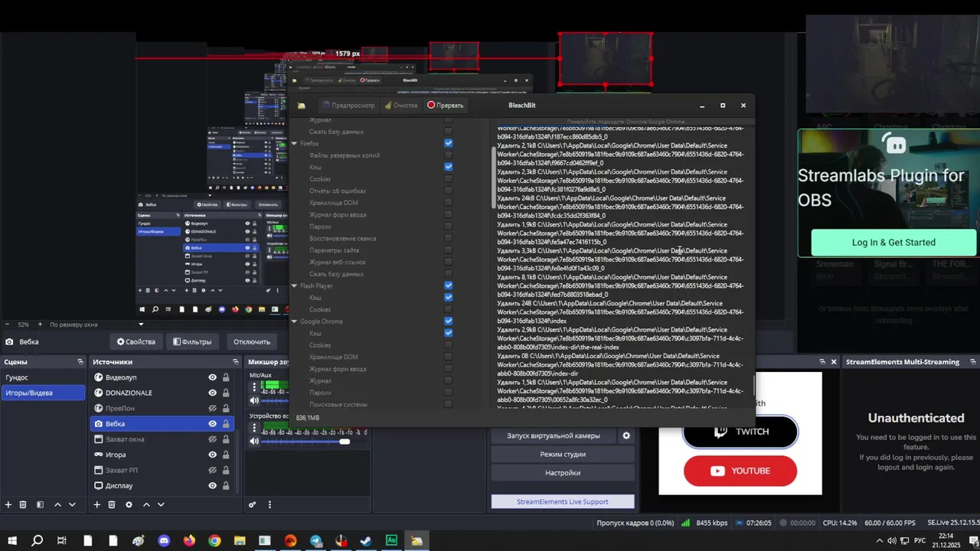This screenshot has width=980, height=551.
Task: Select the Игоры/Видева scene
Action: pyautogui.click(x=43, y=393)
